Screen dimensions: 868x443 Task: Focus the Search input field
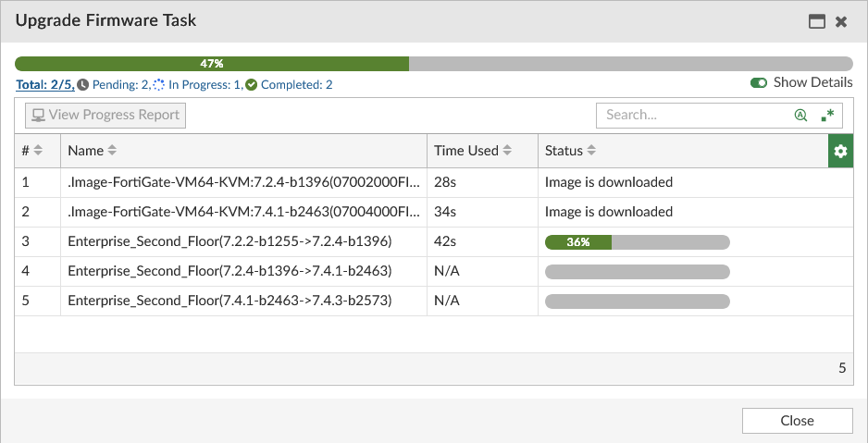pyautogui.click(x=692, y=116)
